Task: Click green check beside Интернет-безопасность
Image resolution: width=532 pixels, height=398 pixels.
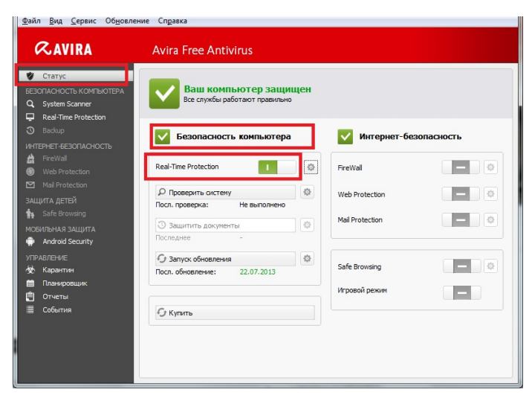Action: point(345,137)
